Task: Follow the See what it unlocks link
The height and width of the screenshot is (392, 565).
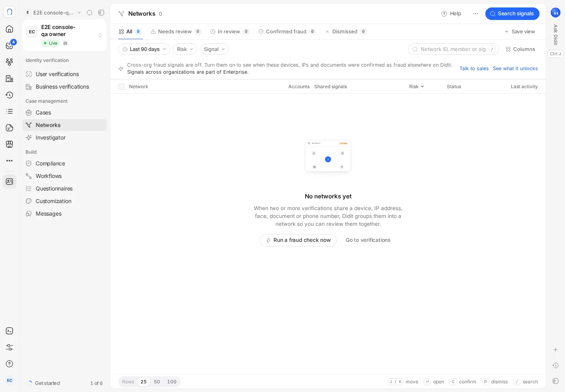Action: pyautogui.click(x=515, y=69)
